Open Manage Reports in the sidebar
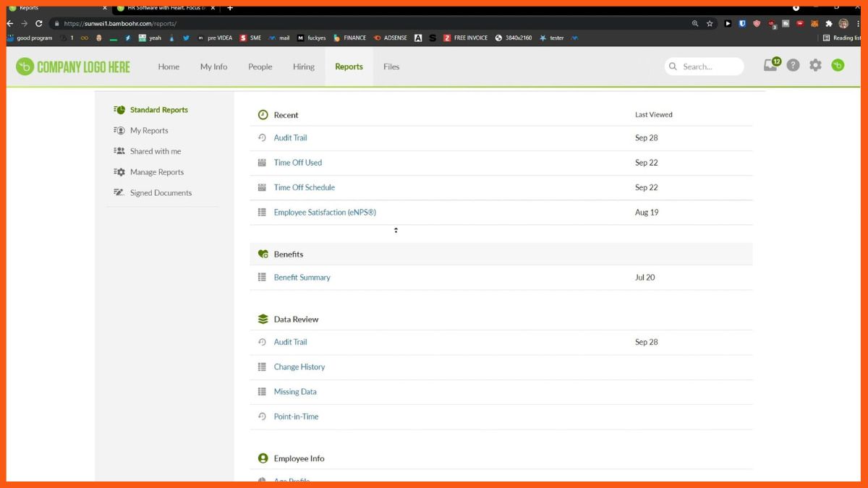Viewport: 868px width, 488px height. coord(157,172)
